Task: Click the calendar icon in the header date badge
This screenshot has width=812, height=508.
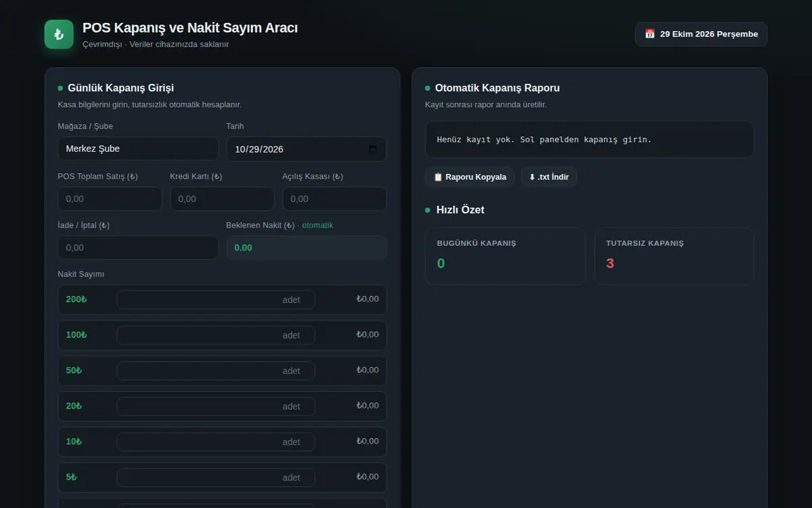Action: [650, 34]
